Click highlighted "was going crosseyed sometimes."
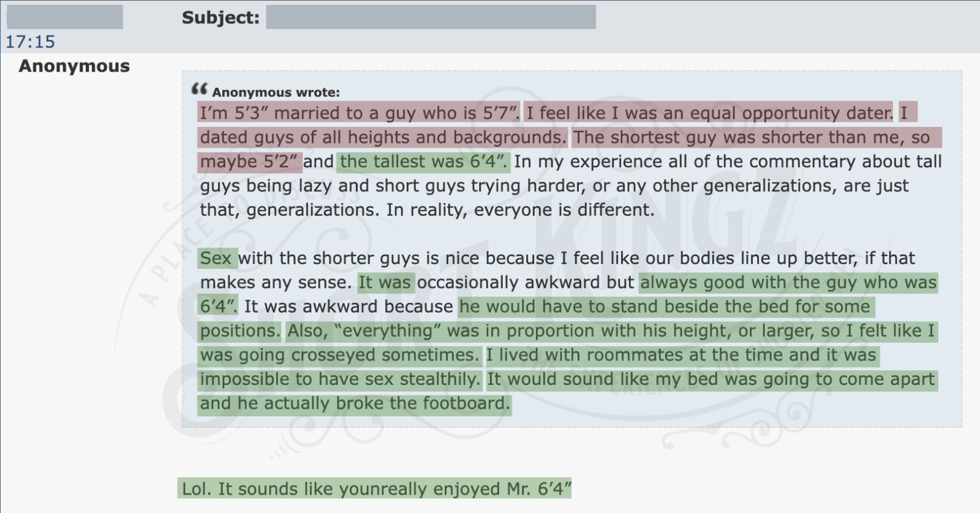 pyautogui.click(x=339, y=355)
